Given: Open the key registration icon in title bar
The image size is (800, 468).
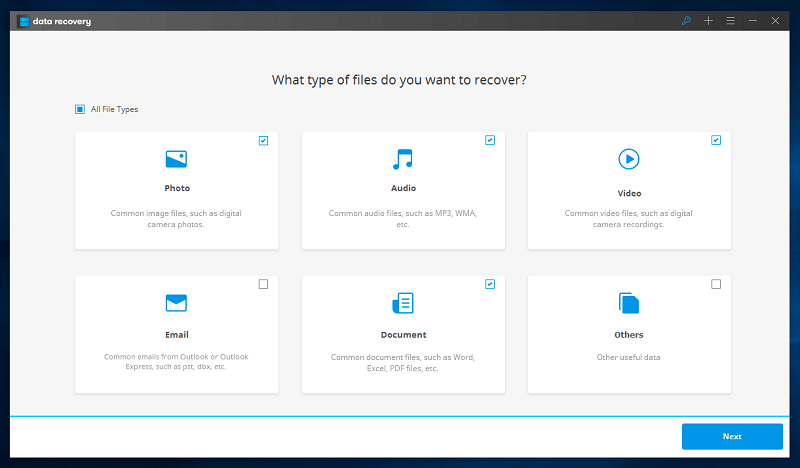Looking at the screenshot, I should point(686,20).
